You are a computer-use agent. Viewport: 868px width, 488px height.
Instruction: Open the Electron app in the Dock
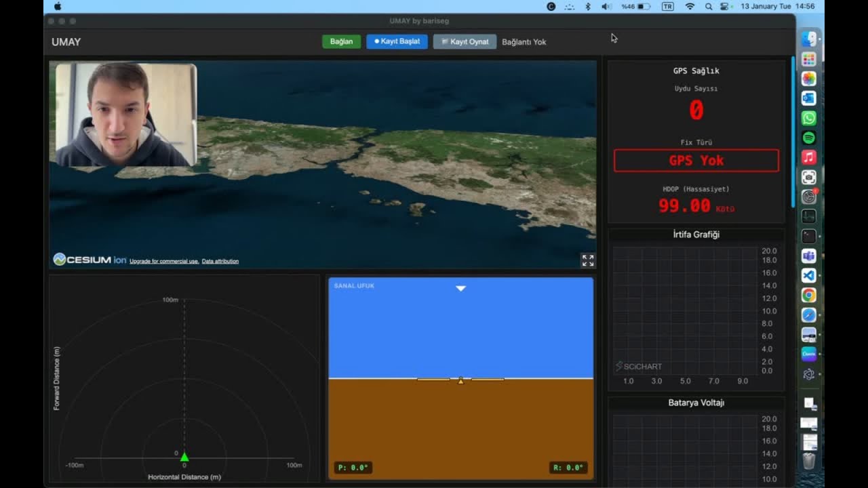click(809, 374)
